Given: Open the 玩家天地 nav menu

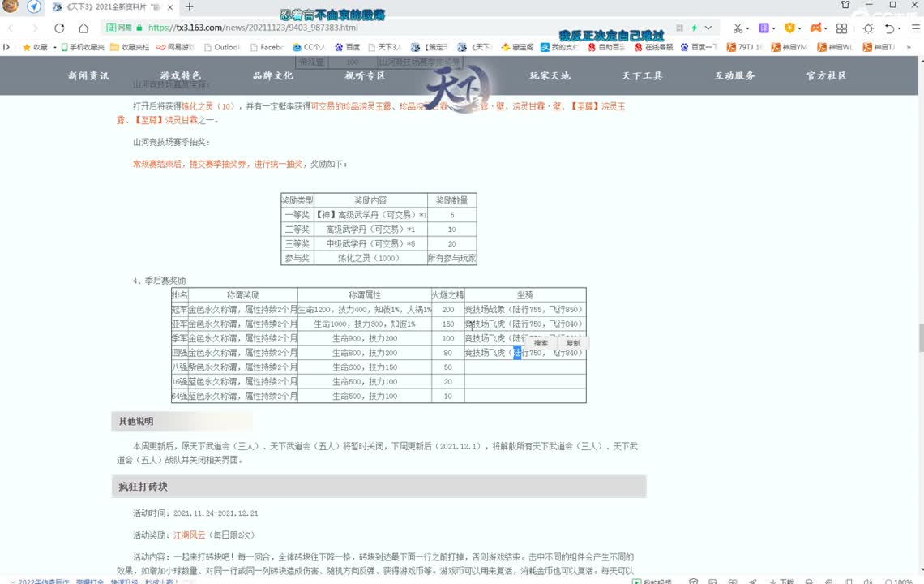Looking at the screenshot, I should coord(550,75).
